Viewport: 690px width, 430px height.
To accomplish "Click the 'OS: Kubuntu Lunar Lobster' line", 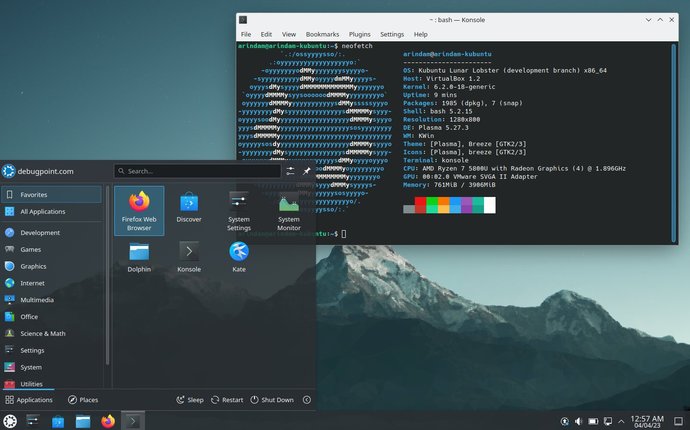I will click(505, 70).
